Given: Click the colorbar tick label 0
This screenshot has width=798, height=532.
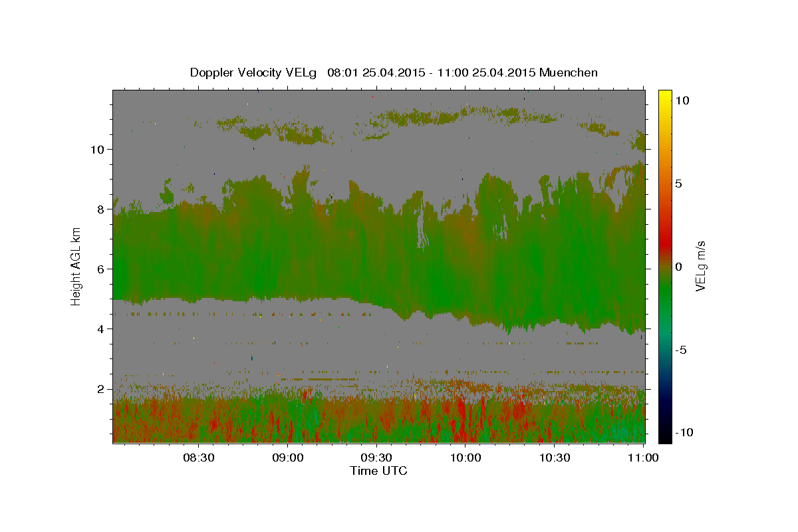Looking at the screenshot, I should 678,267.
